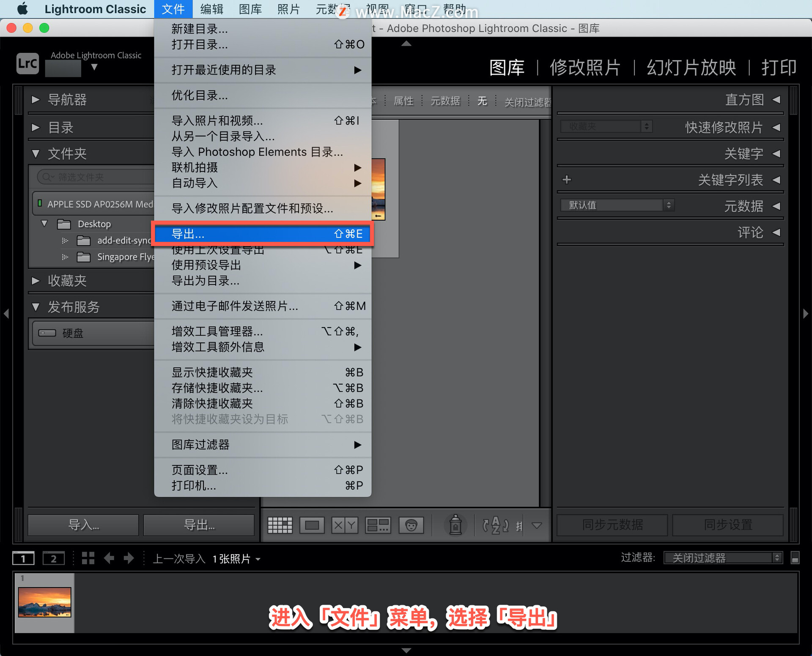Go back with filmstrip left arrow

[x=109, y=558]
